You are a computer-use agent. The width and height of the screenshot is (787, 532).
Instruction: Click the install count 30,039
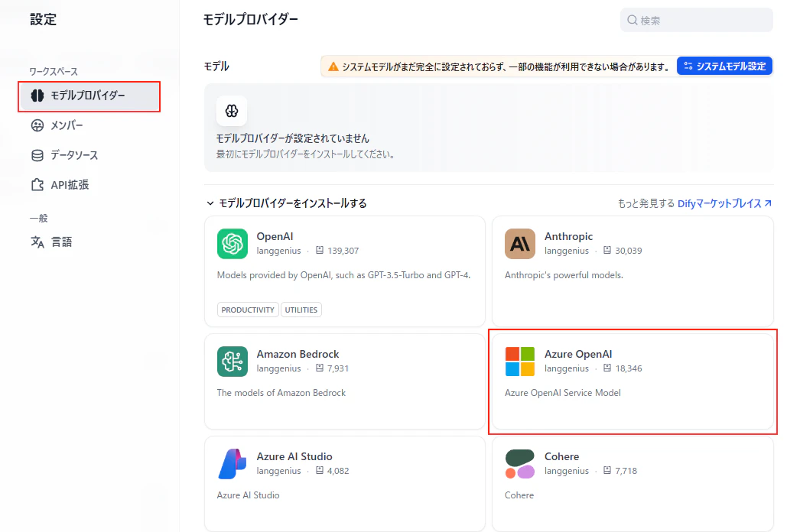629,251
